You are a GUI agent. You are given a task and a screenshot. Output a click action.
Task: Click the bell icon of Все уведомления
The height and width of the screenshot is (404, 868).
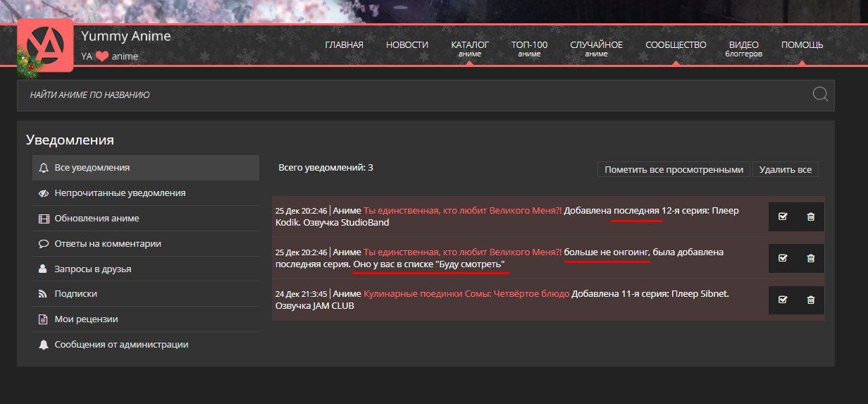pyautogui.click(x=44, y=168)
